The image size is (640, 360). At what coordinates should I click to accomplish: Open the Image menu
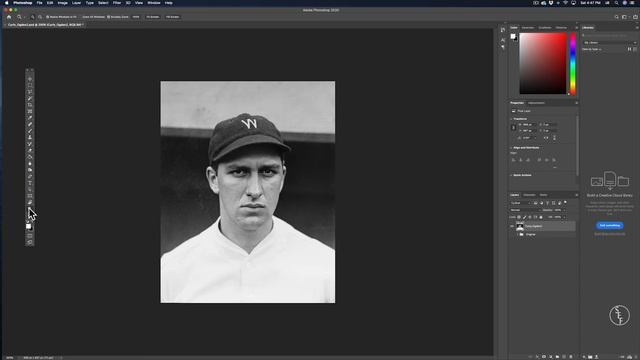[62, 3]
